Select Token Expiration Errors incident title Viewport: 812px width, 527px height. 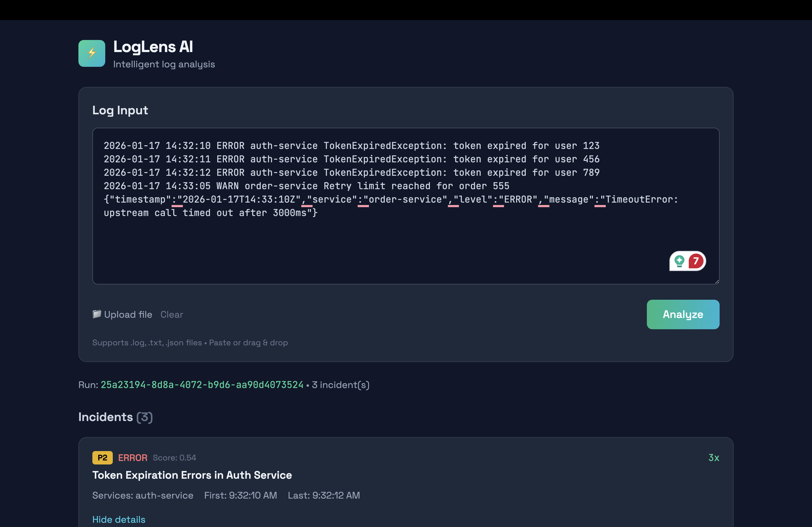coord(192,475)
